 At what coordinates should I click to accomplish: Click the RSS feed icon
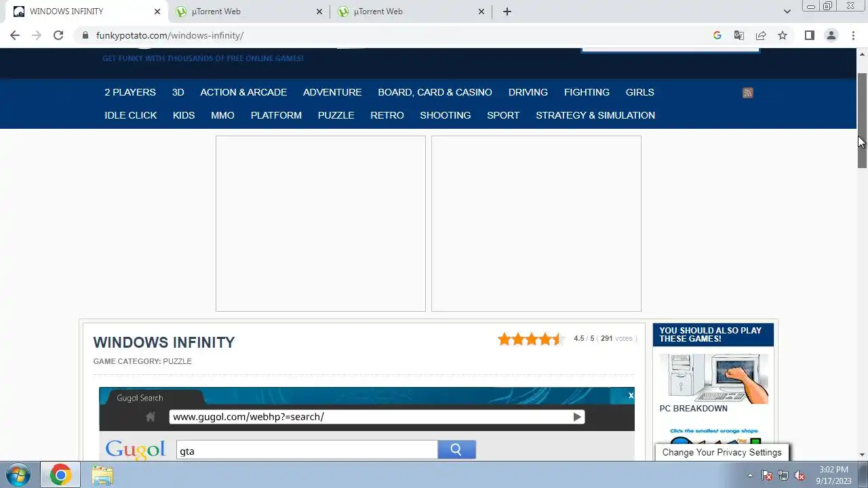coord(748,93)
